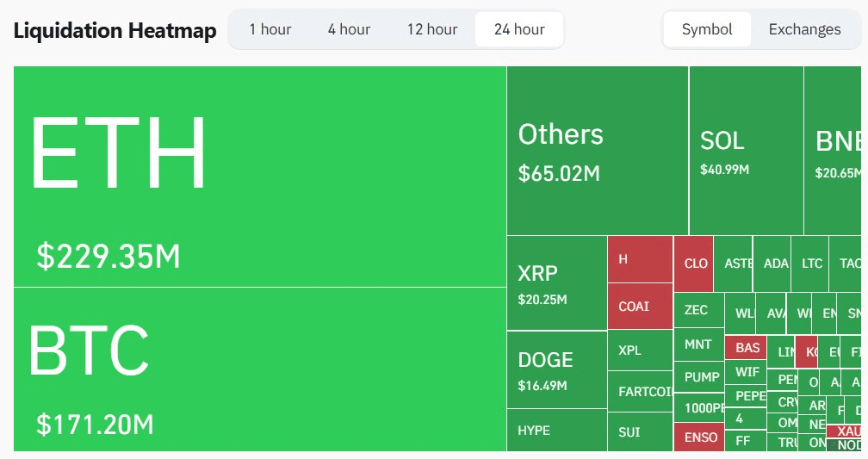This screenshot has height=459, width=868.
Task: Open the DOGE $16.49M tile
Action: [x=556, y=369]
